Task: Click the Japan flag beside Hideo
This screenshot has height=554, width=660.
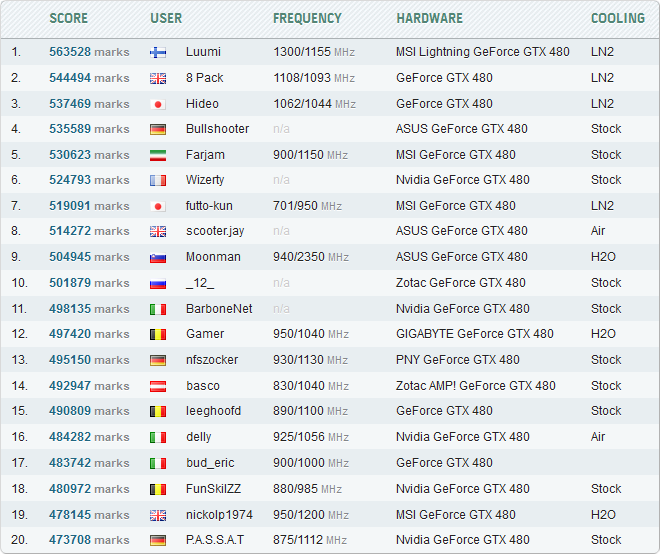Action: tap(158, 104)
